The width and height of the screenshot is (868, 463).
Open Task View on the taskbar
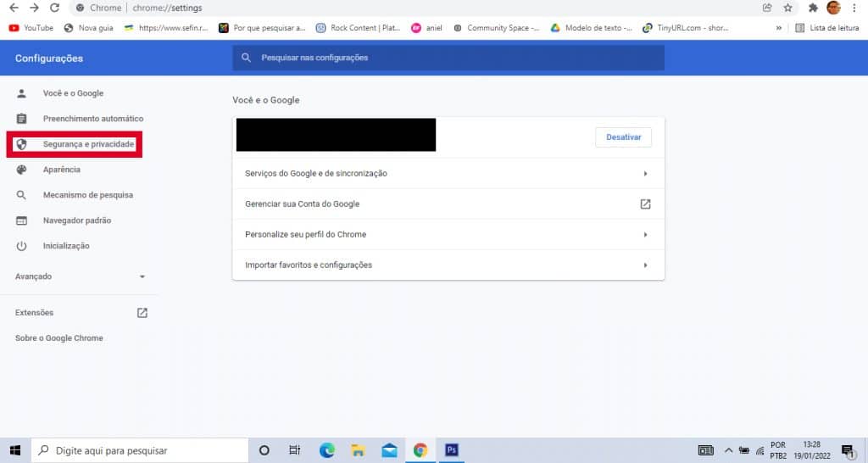pos(294,450)
